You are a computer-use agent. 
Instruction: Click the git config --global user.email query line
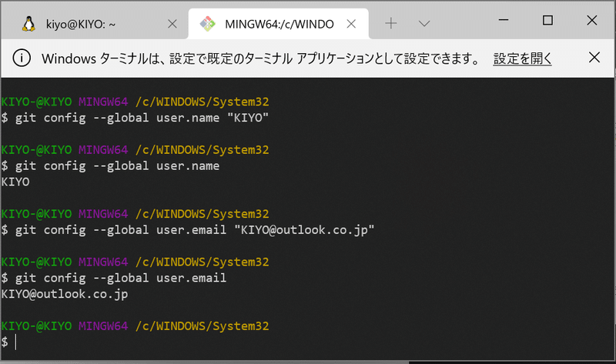[x=113, y=278]
